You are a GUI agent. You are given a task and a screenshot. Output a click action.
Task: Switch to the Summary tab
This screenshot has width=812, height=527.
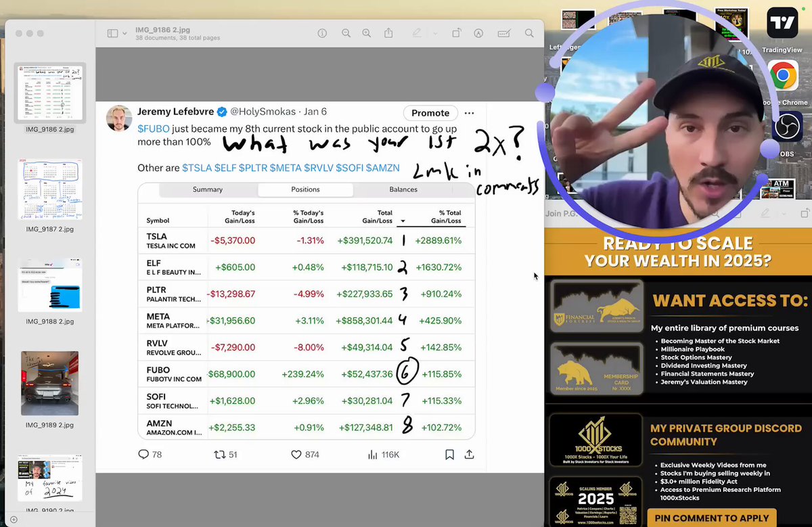pyautogui.click(x=208, y=189)
